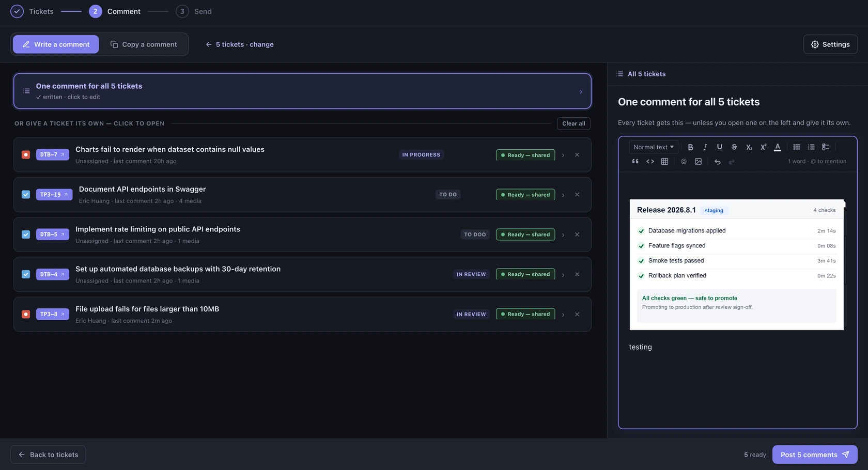
Task: Remove ticket DTB-4 from the list
Action: point(577,274)
